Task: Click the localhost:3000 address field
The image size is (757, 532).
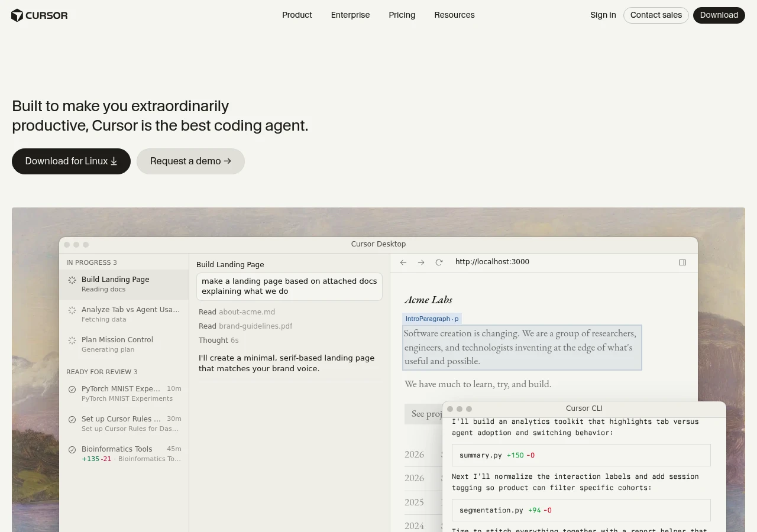Action: coord(492,262)
